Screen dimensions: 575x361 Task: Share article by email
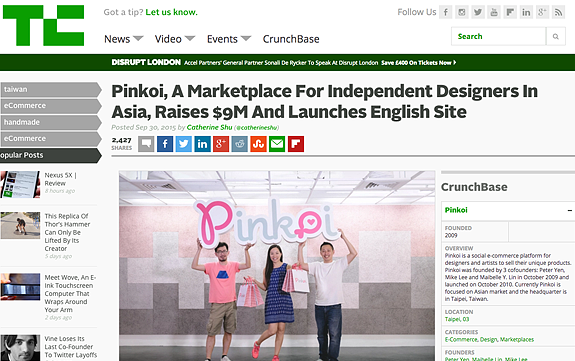point(277,144)
